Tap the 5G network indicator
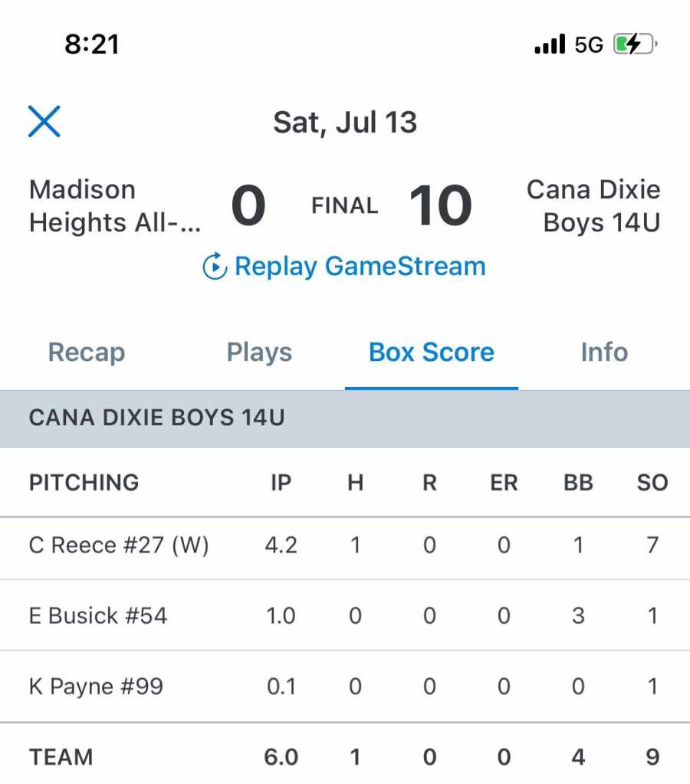 [x=589, y=44]
